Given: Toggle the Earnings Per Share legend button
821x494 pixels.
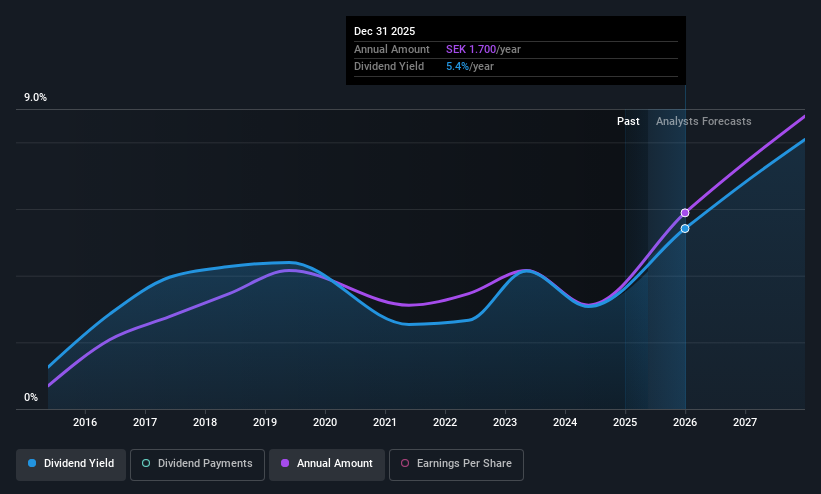Looking at the screenshot, I should [x=456, y=464].
